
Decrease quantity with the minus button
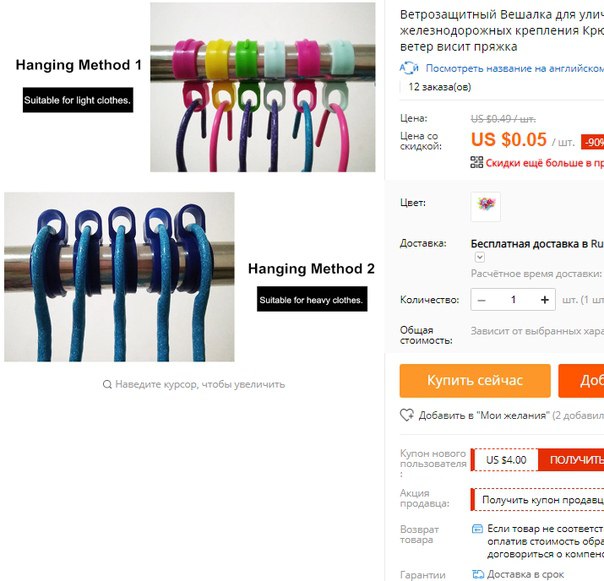pos(482,300)
